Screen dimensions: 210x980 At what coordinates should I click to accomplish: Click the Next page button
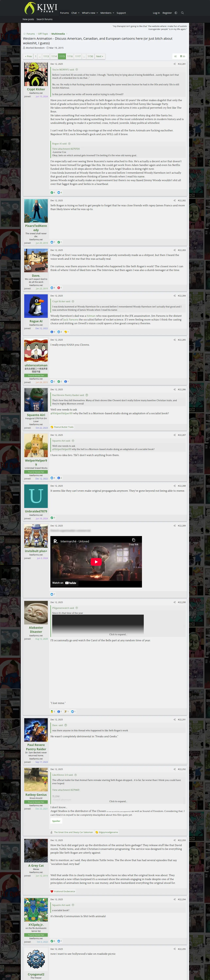pyautogui.click(x=100, y=56)
